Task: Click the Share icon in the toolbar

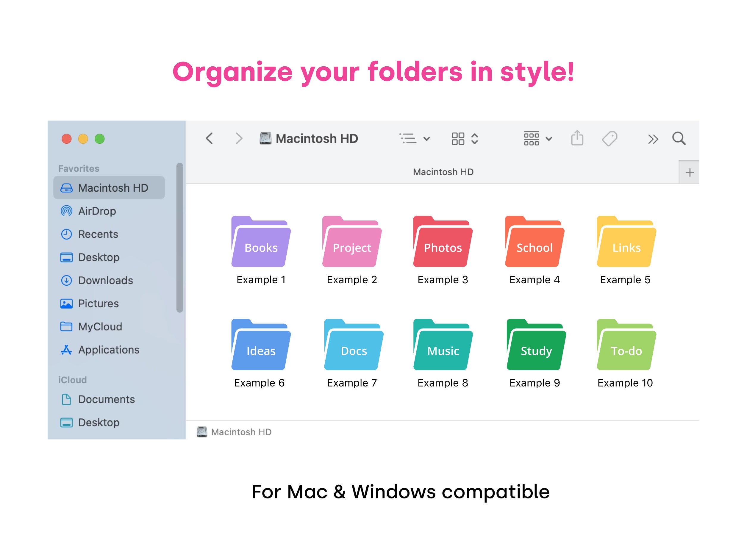Action: point(577,138)
